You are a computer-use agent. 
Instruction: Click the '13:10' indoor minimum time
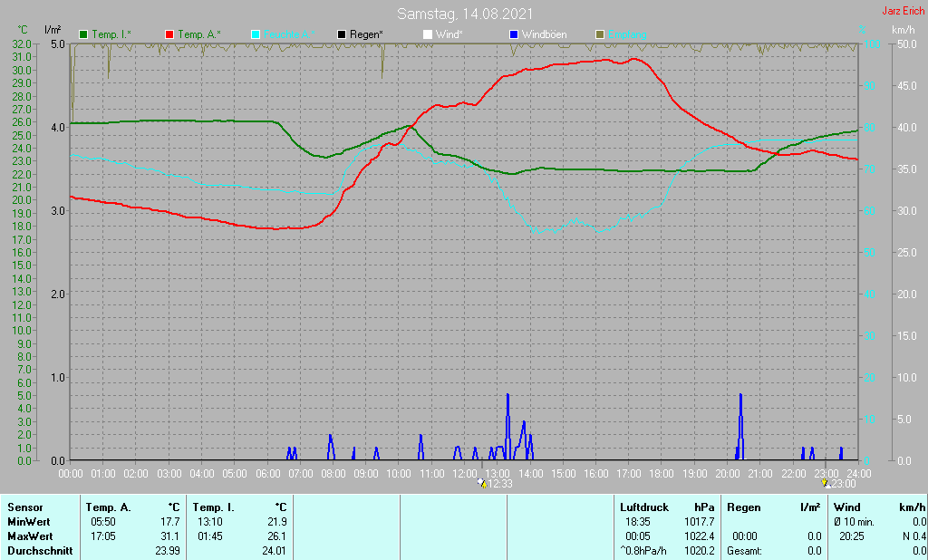point(210,522)
